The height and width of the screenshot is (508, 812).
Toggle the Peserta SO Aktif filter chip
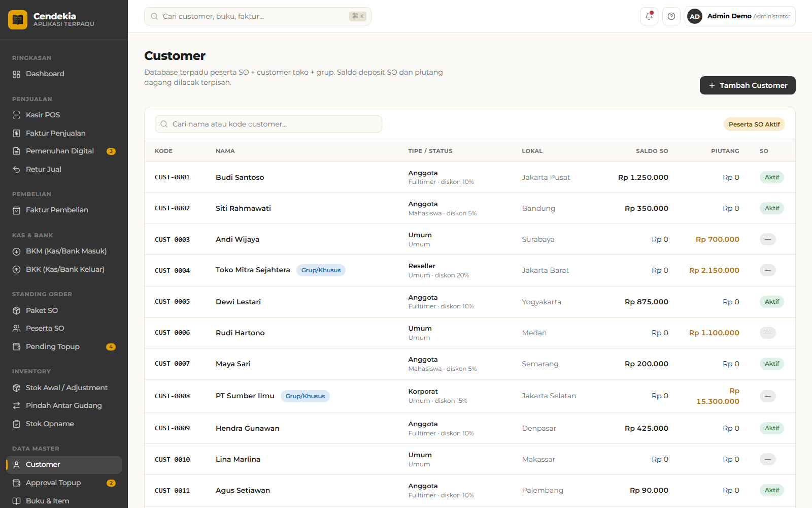(754, 124)
